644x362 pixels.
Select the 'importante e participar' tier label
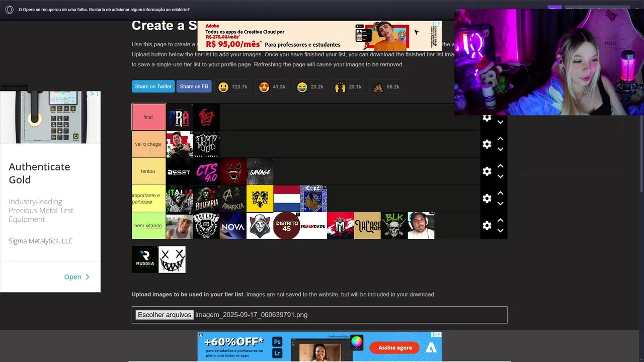click(x=148, y=199)
